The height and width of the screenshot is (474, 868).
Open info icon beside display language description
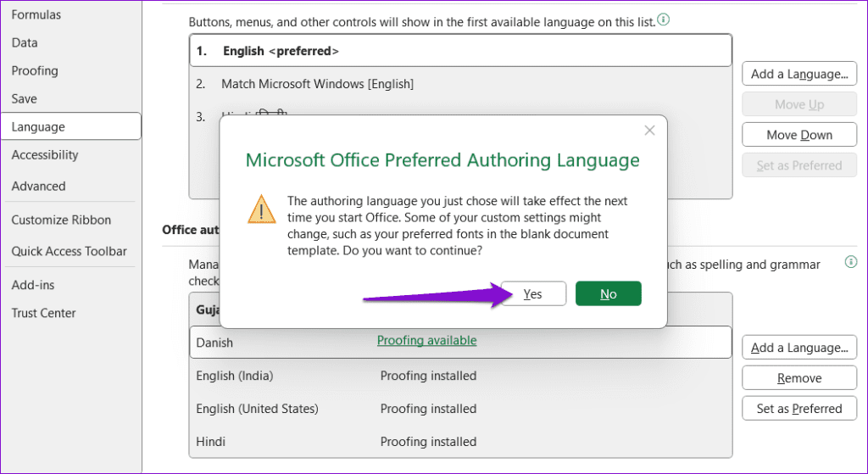(x=663, y=20)
